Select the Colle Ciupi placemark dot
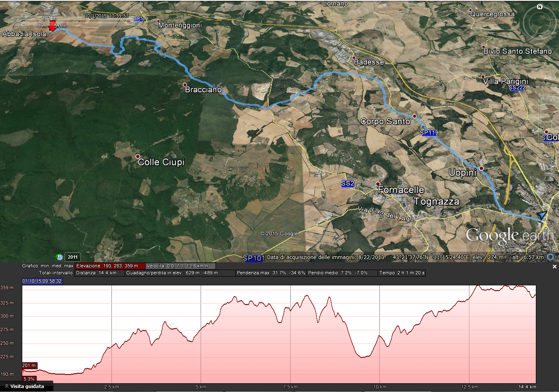559x392 pixels. (x=138, y=156)
